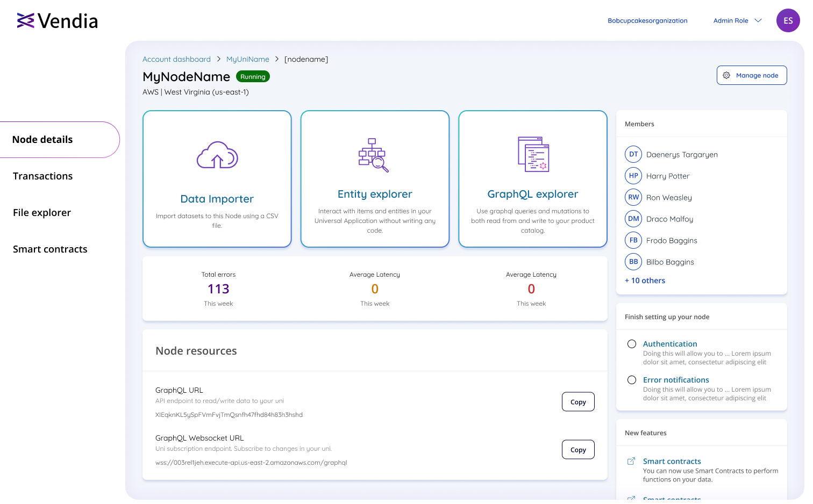Copy the GraphQL Websocket URL
Image resolution: width=813 pixels, height=504 pixels.
(x=578, y=450)
